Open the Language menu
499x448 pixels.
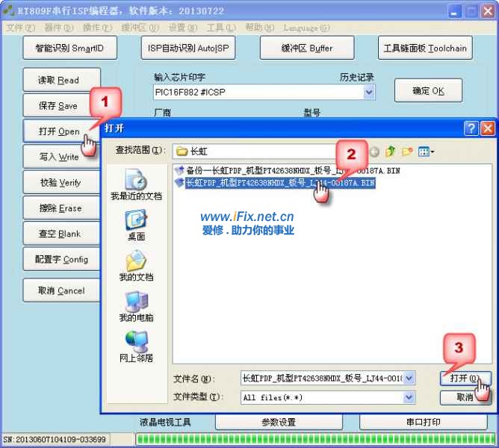(306, 28)
